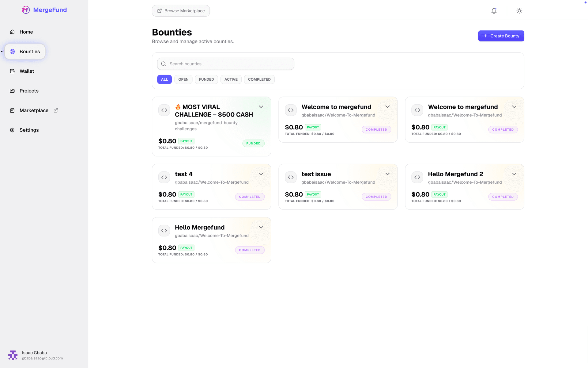Open the MergeFund logo icon

26,10
